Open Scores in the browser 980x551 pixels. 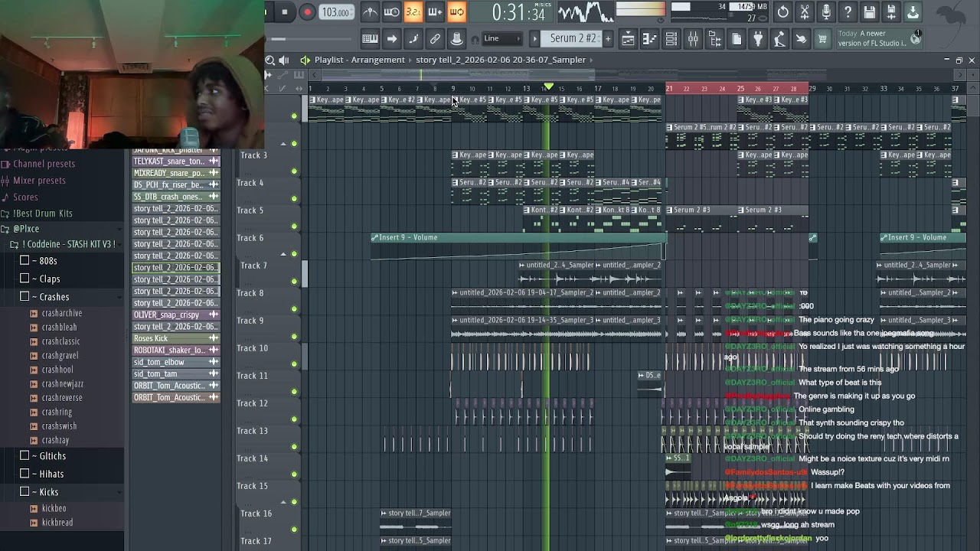[x=25, y=197]
